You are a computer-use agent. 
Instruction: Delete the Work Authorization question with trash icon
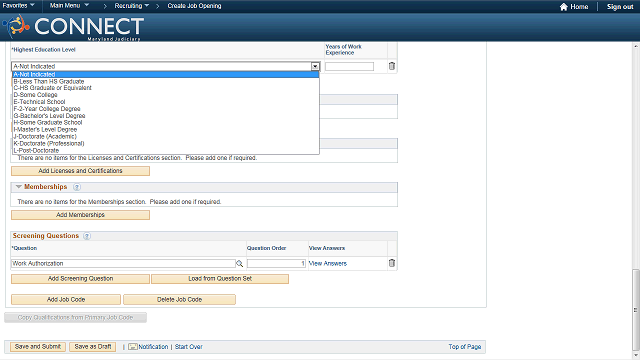pos(392,263)
